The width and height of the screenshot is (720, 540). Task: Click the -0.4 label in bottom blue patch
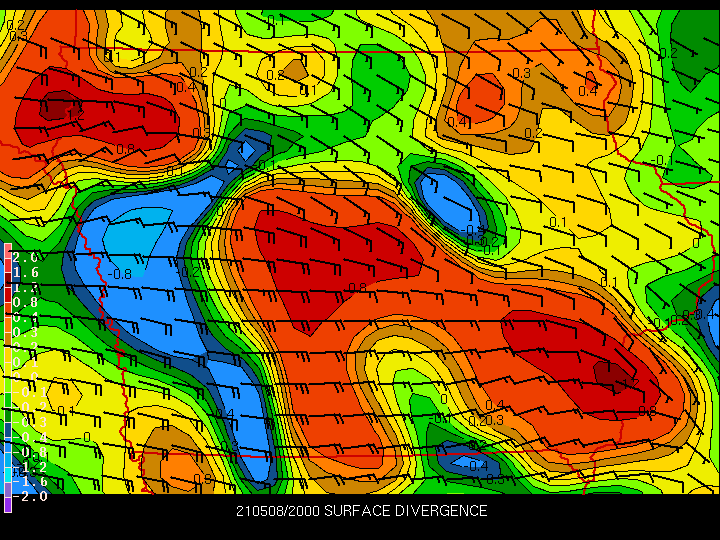point(476,464)
